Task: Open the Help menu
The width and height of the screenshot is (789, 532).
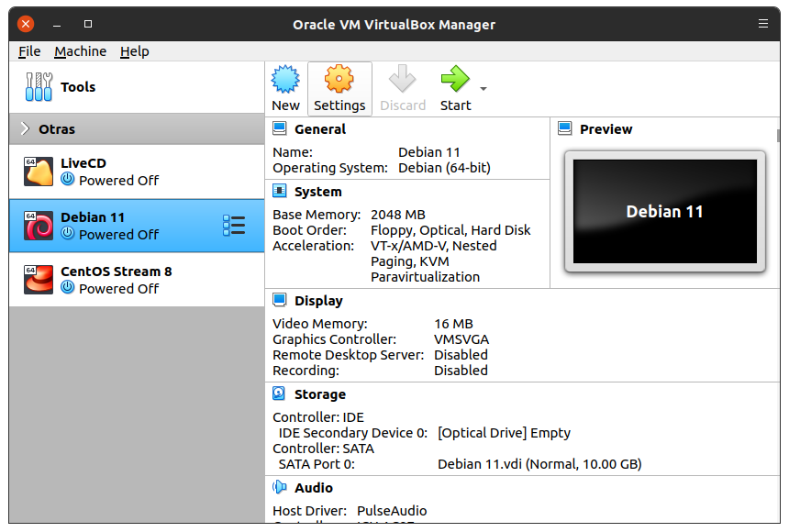Action: (x=134, y=51)
